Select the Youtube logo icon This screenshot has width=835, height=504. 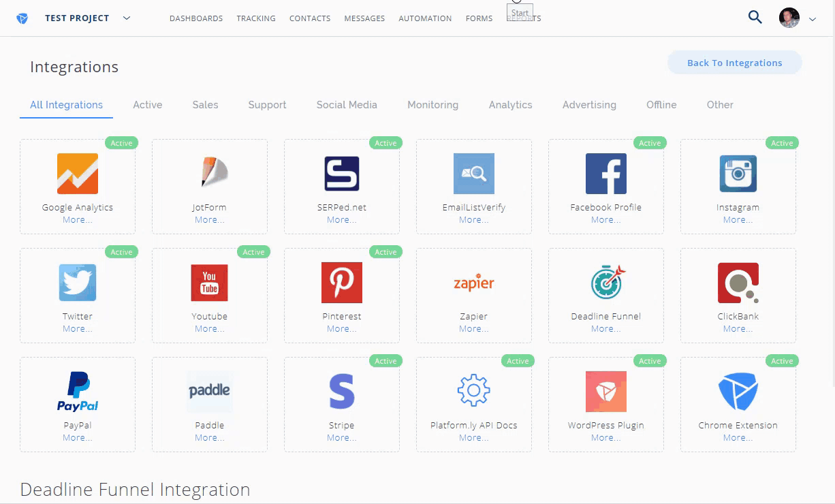click(210, 283)
